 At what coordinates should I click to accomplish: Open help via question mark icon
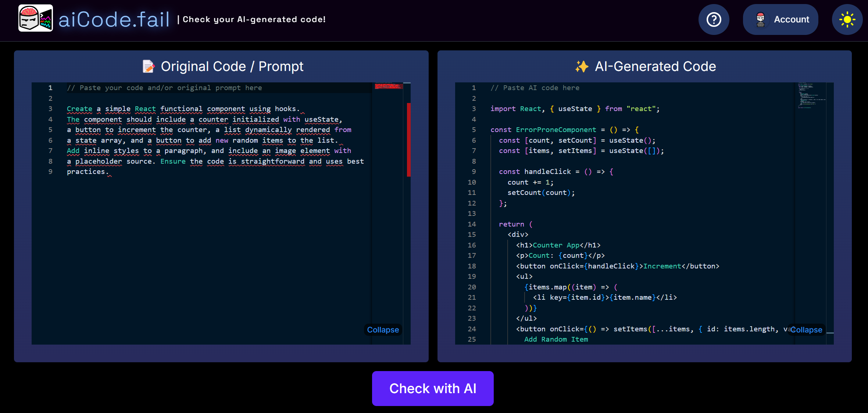[x=714, y=19]
